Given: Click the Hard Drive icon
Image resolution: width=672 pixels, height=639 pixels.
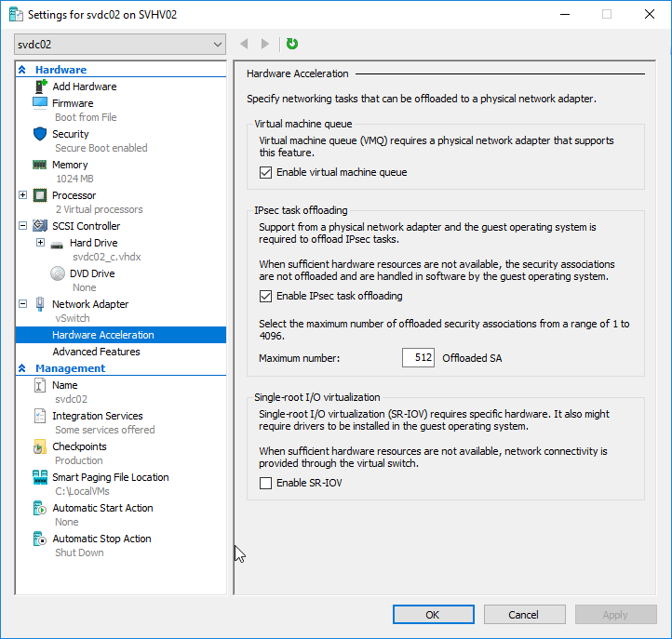Looking at the screenshot, I should coord(57,245).
